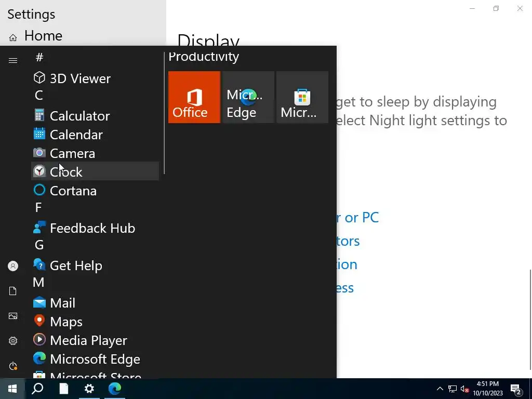
Task: Click the Power button in Start
Action: (x=13, y=366)
